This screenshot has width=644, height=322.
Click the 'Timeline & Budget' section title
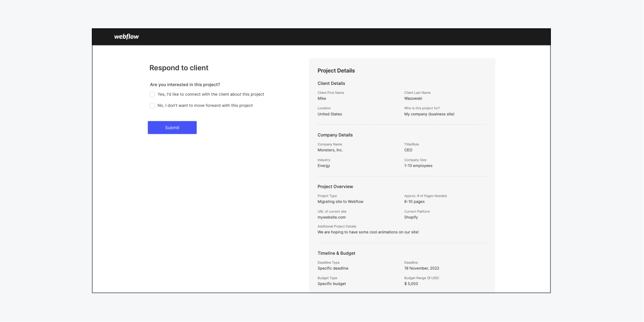click(x=336, y=253)
